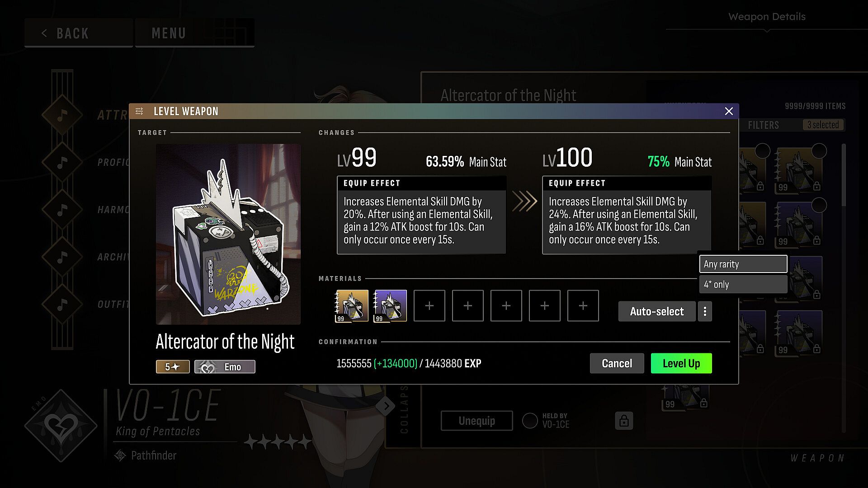The image size is (868, 488).
Task: Click the lock icon beside HELD BY
Action: pos(624,421)
